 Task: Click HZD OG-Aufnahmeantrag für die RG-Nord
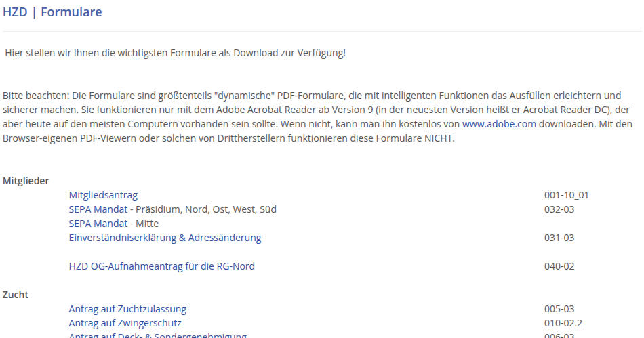point(161,266)
